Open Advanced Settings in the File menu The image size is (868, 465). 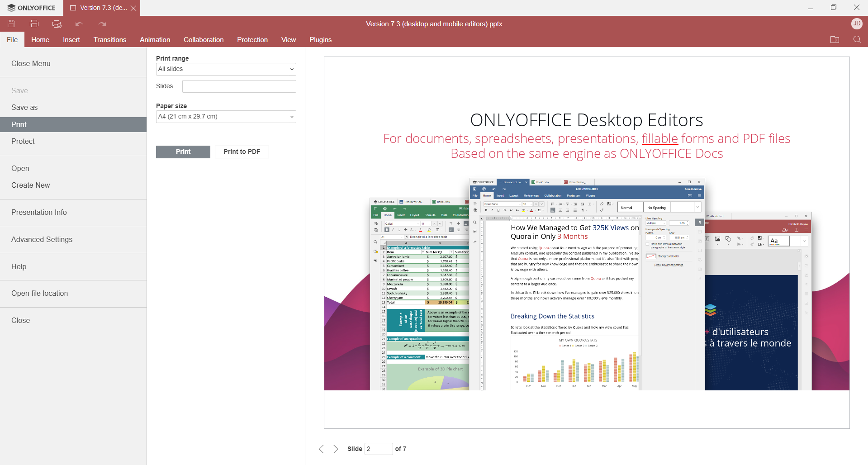pos(42,239)
